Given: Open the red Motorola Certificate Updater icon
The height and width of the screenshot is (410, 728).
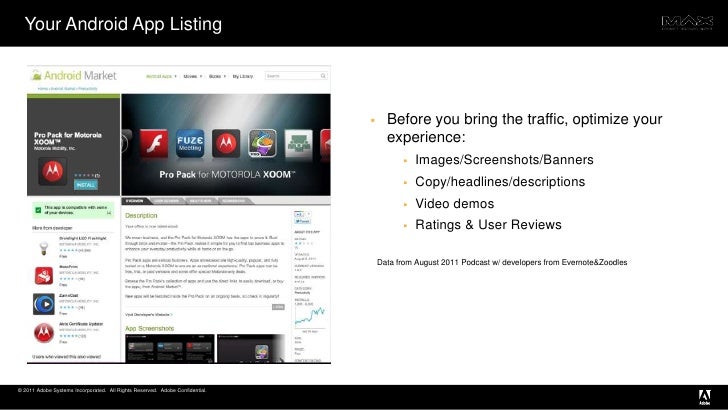Looking at the screenshot, I should click(x=44, y=333).
